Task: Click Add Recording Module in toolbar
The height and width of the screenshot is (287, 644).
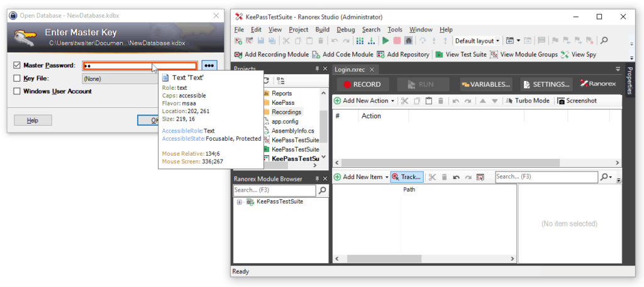Action: click(272, 55)
